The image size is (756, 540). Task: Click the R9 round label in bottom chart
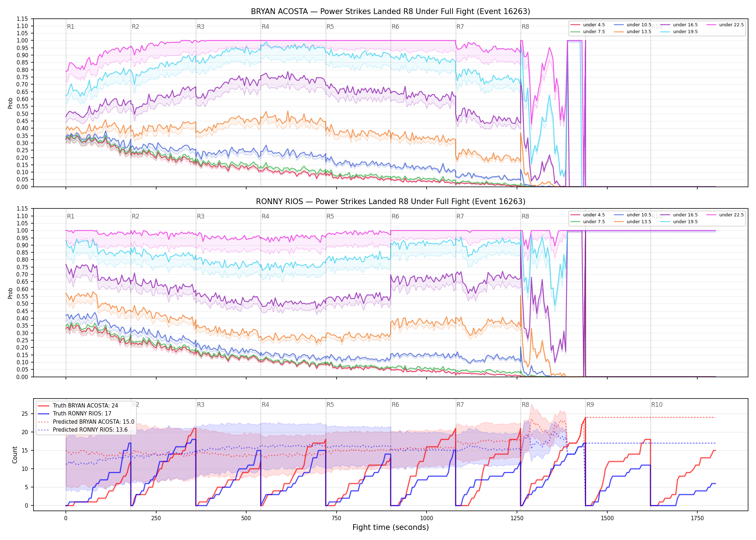click(x=590, y=405)
